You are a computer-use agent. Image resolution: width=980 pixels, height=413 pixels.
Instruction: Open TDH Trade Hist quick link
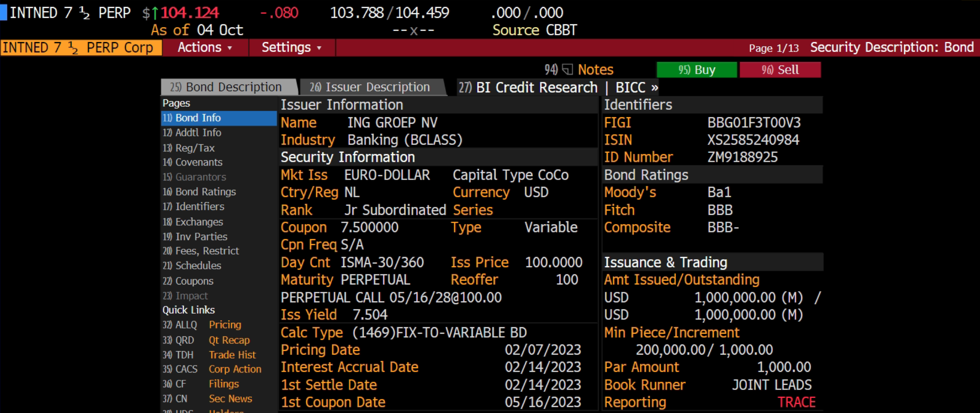click(209, 355)
